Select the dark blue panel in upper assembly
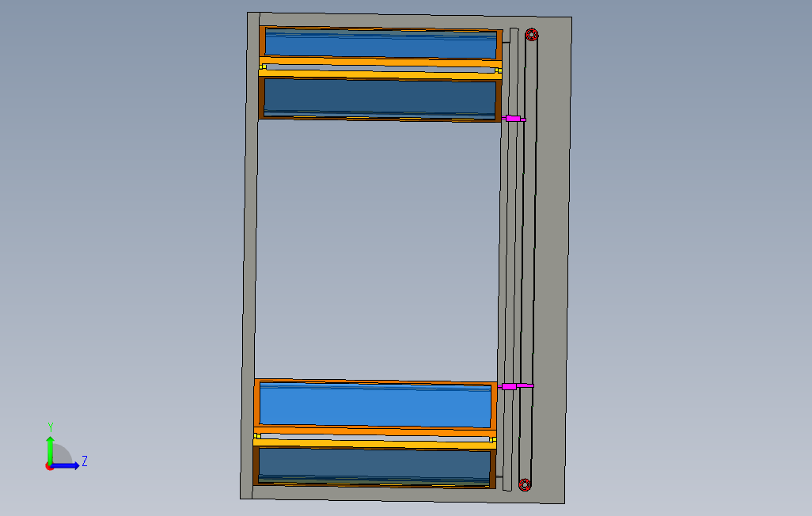 380,98
